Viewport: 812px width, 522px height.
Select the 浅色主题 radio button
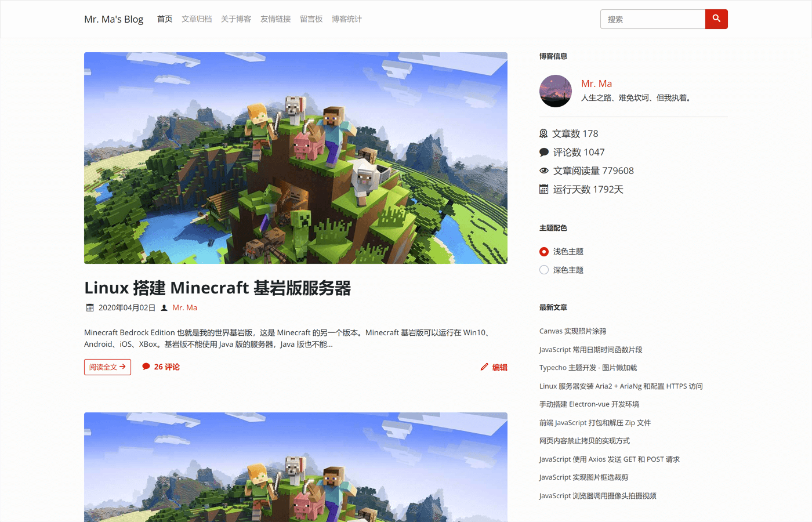[x=544, y=252]
